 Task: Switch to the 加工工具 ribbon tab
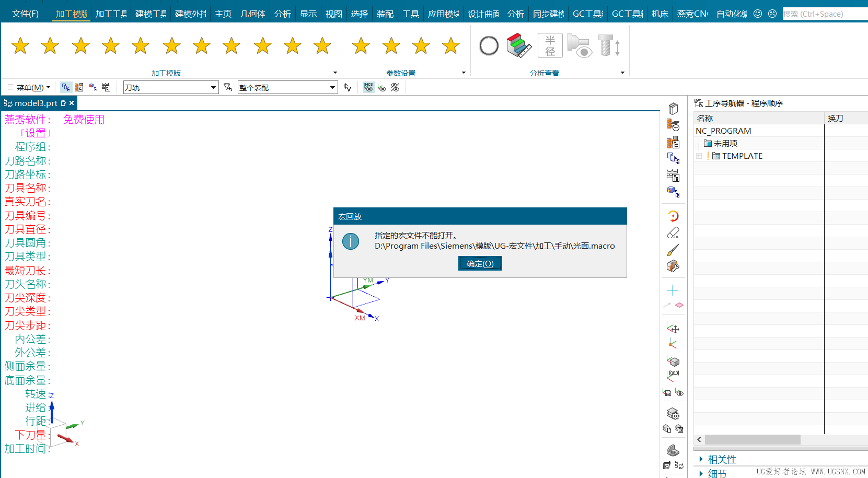coord(111,14)
